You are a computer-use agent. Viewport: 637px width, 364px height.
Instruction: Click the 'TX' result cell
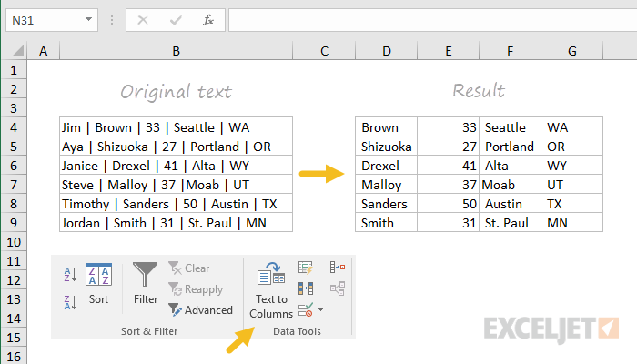click(572, 204)
